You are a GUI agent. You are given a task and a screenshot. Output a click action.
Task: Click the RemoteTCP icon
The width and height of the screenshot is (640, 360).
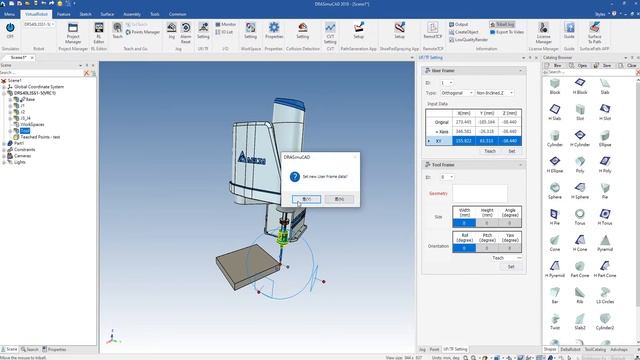click(x=432, y=30)
